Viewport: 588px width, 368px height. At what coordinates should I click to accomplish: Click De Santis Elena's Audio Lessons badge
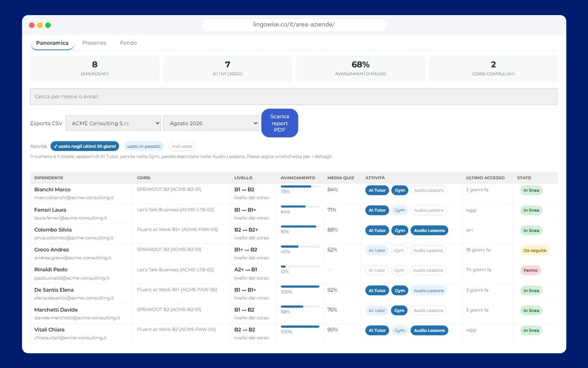point(429,291)
